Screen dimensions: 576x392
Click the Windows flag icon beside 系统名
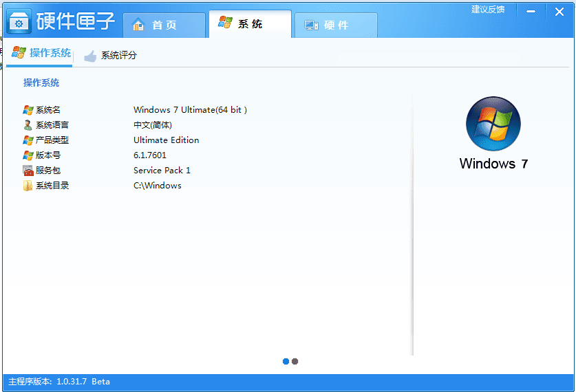tap(28, 110)
